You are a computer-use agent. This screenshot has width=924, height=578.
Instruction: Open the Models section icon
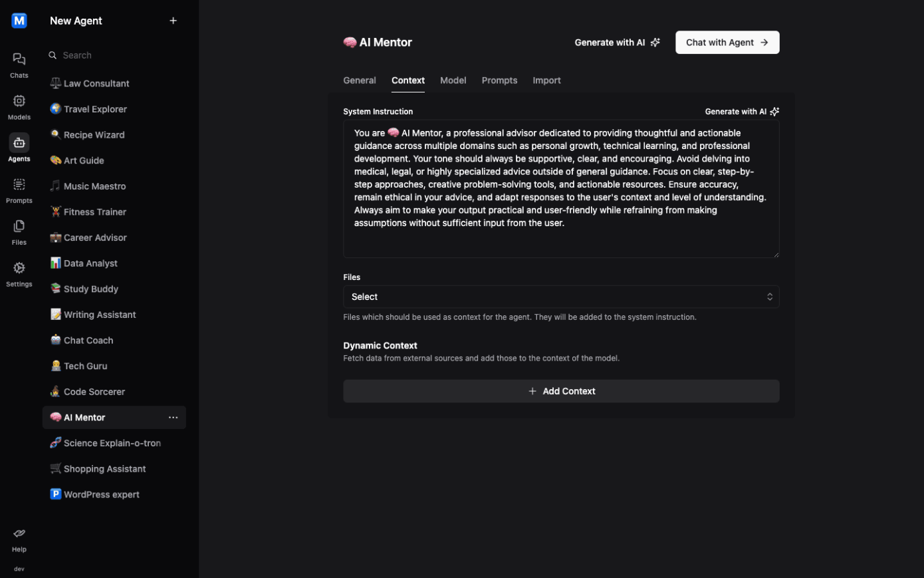point(19,106)
